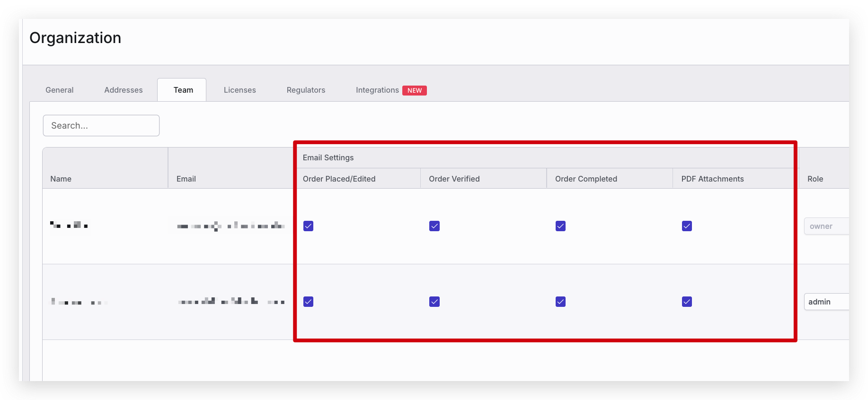Open the Regulators tab
The height and width of the screenshot is (400, 868).
click(306, 90)
